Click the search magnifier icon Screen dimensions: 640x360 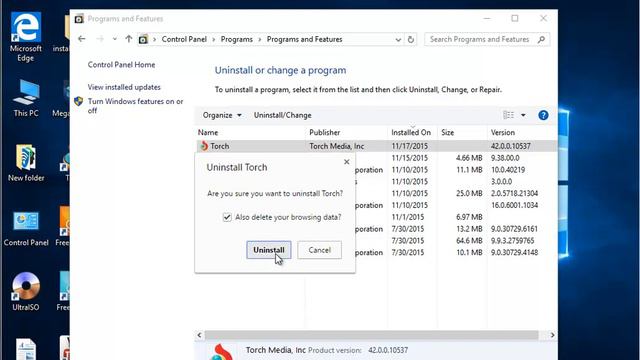coord(541,40)
